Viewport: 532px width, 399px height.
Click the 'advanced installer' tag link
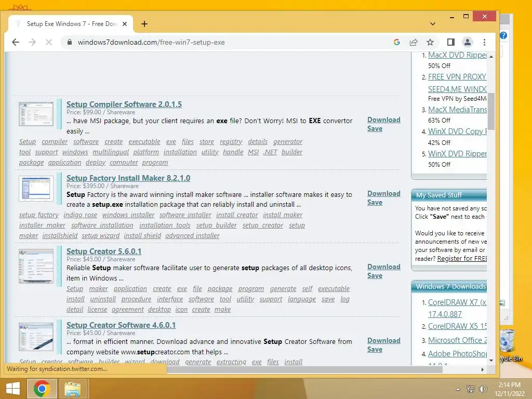pos(192,235)
